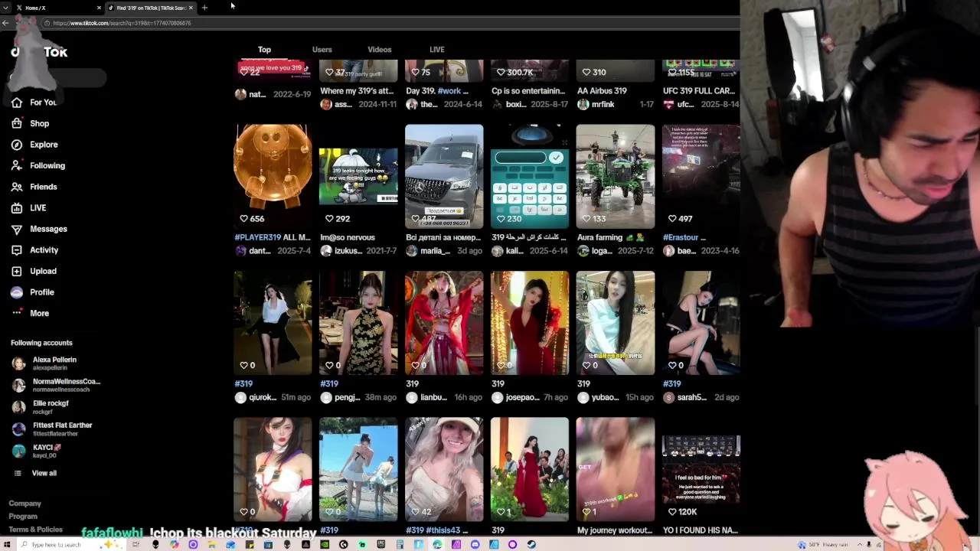Open Discord from the taskbar
This screenshot has width=980, height=551.
pyautogui.click(x=475, y=545)
